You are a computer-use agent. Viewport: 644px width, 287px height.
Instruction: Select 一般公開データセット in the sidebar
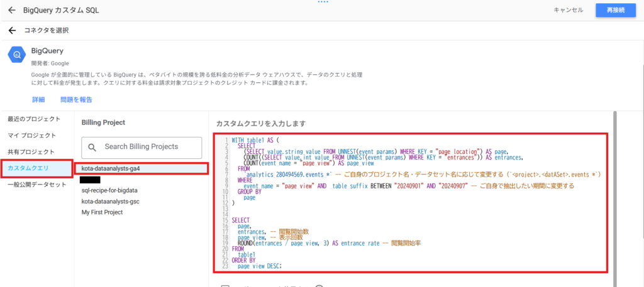click(x=37, y=185)
